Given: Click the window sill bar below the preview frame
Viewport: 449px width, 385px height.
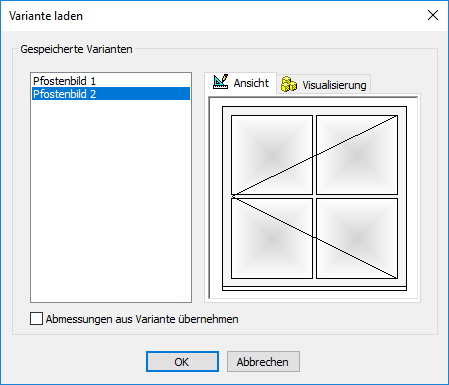Looking at the screenshot, I should (314, 288).
